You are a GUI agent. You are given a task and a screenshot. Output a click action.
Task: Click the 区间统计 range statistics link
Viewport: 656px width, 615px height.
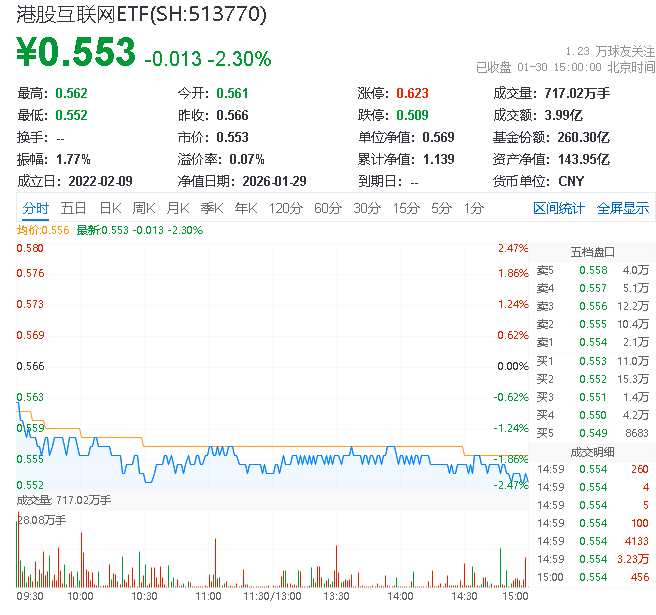[x=559, y=208]
